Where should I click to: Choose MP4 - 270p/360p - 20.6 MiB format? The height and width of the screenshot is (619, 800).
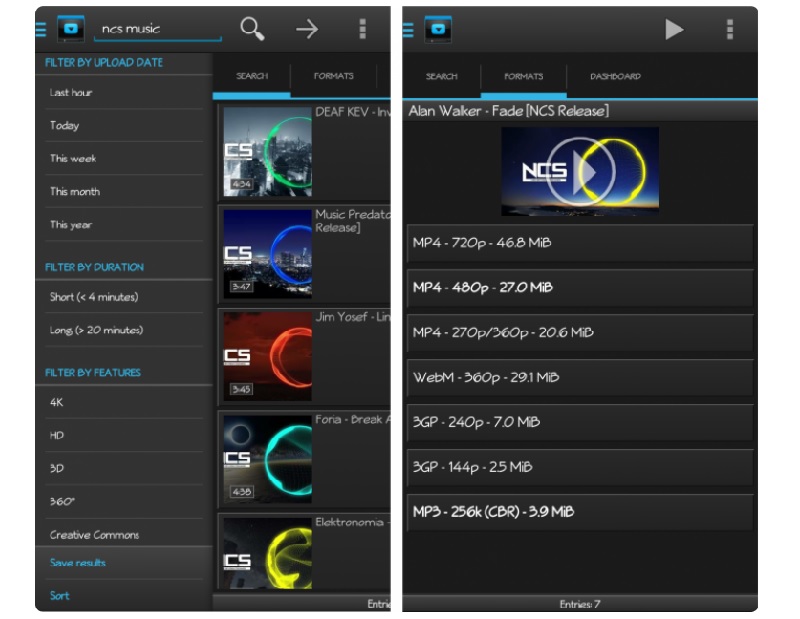pyautogui.click(x=580, y=333)
